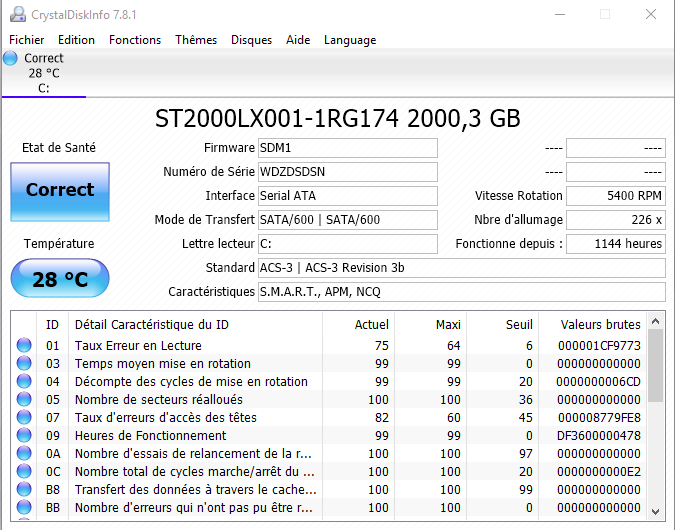Click status circle for attribute 0A row
The image size is (675, 530).
24,453
